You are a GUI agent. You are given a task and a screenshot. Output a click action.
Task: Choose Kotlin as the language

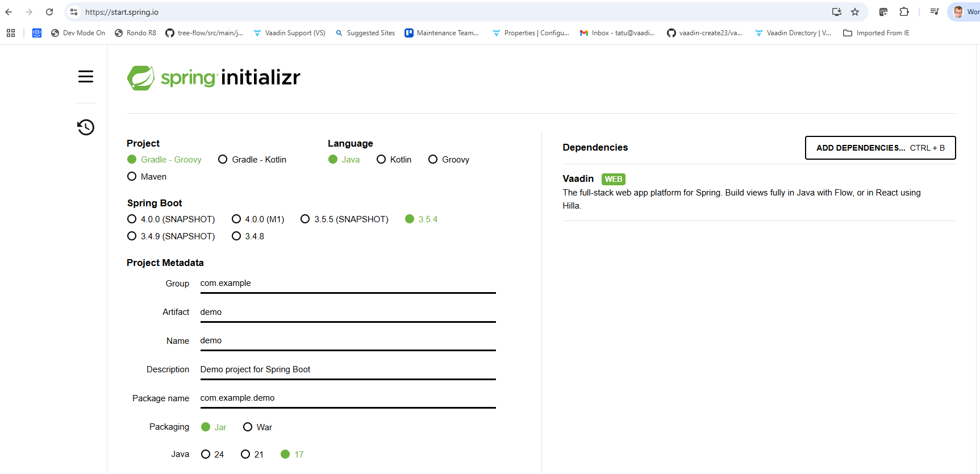[x=381, y=160]
